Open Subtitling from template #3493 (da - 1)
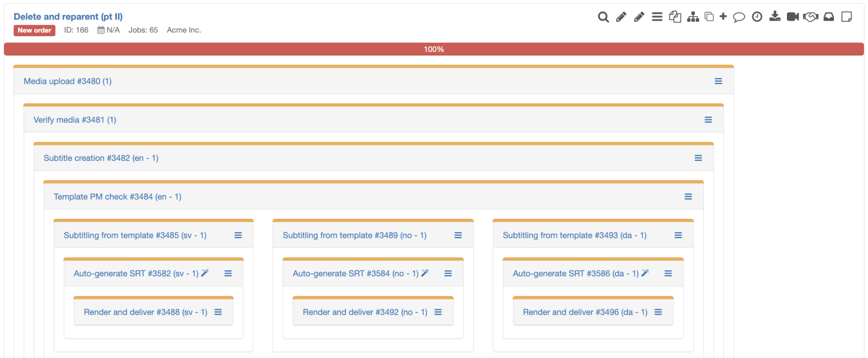Viewport: 868px width, 358px height. click(575, 235)
